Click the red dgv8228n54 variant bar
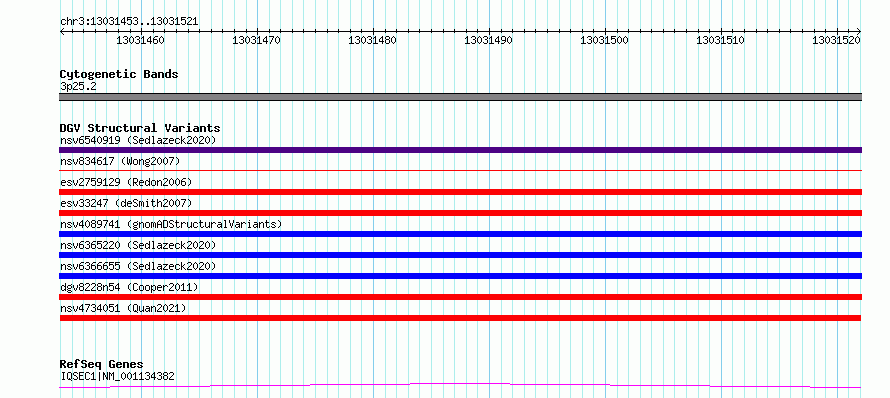 (460, 297)
